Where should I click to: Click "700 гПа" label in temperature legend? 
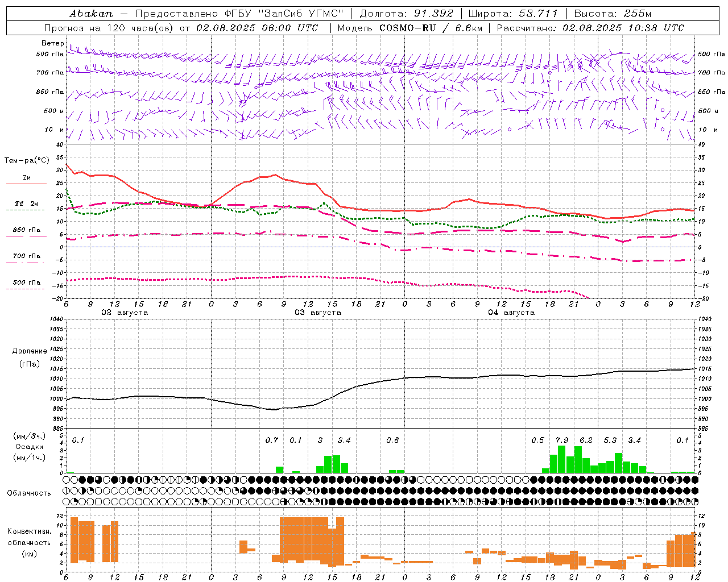(26, 256)
